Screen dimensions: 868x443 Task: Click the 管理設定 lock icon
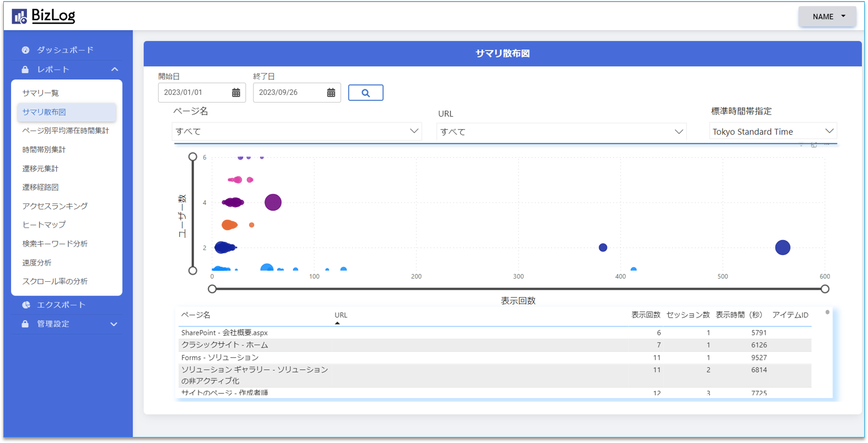tap(25, 324)
